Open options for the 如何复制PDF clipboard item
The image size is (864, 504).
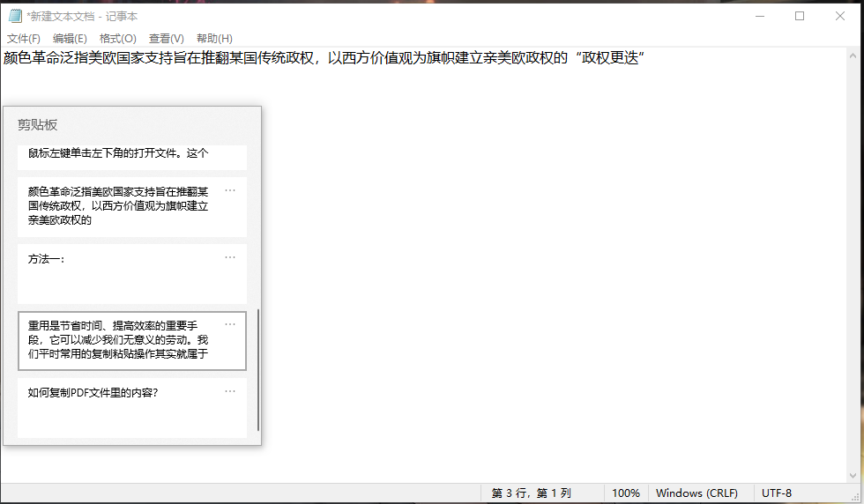click(230, 391)
